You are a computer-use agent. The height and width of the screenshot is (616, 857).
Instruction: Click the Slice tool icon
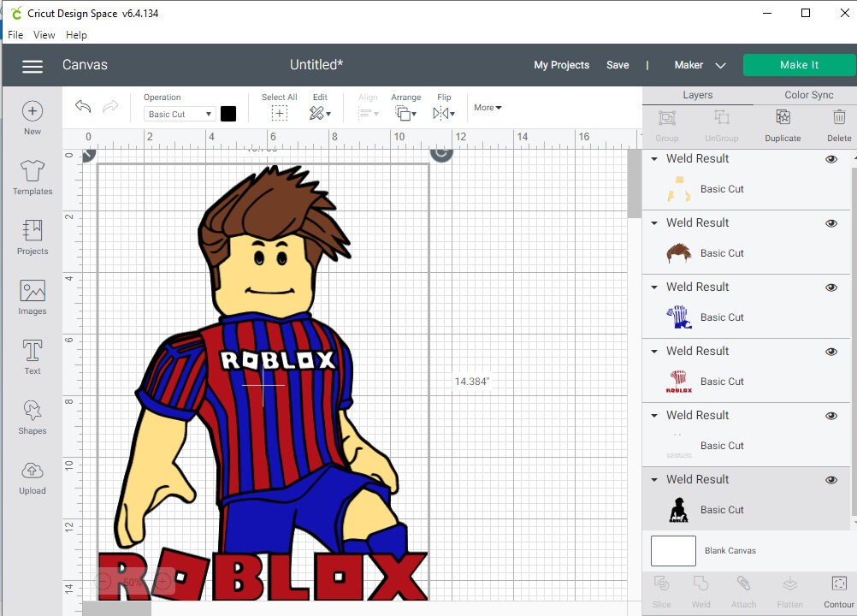coord(661,583)
